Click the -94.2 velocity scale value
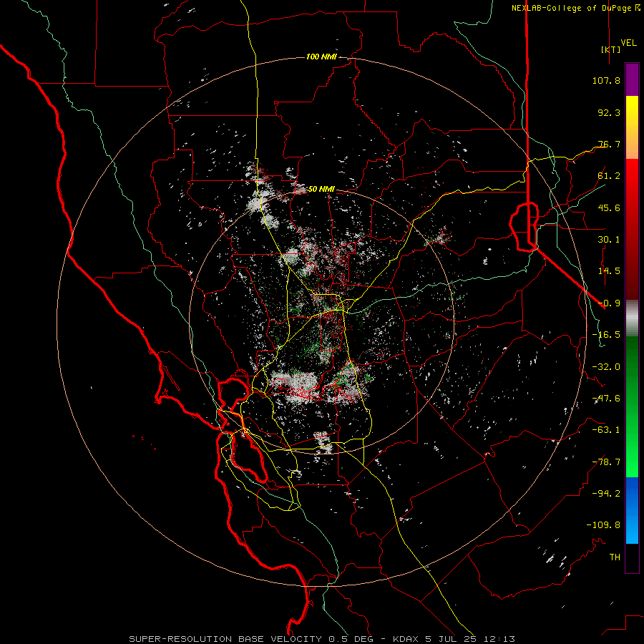Screen dimensions: 644x644 (606, 493)
